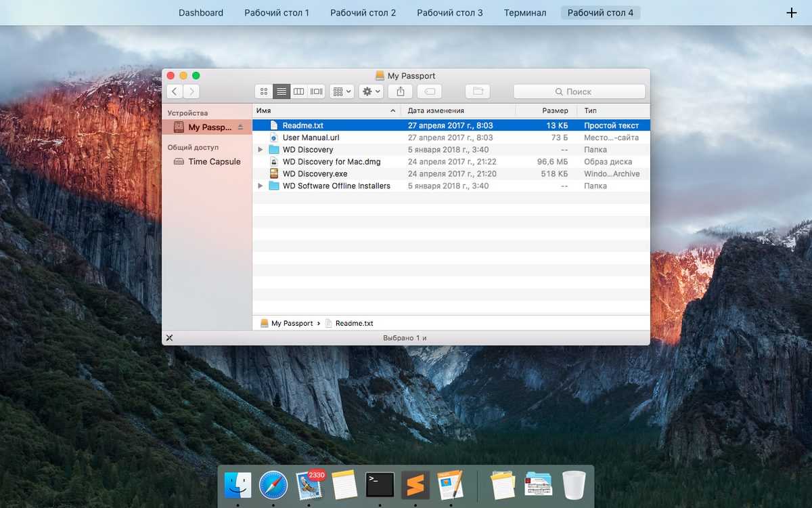Click the Share toolbar button
Viewport: 812px width, 508px height.
click(x=401, y=91)
